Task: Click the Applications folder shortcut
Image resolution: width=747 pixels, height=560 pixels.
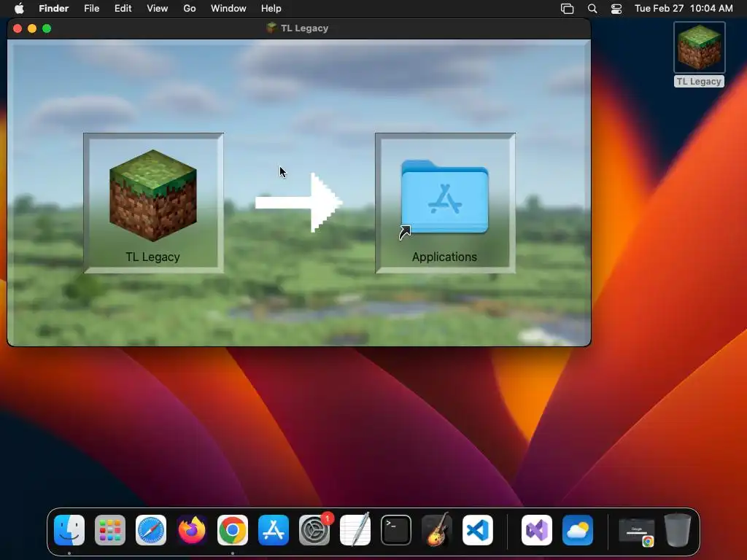Action: [x=444, y=198]
